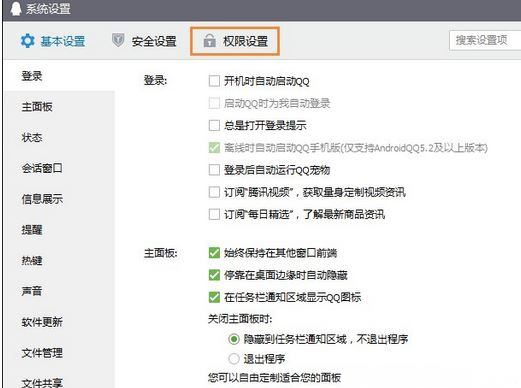This screenshot has height=388, width=521.
Task: Click the shield icon of 安全设置
Action: pyautogui.click(x=118, y=40)
